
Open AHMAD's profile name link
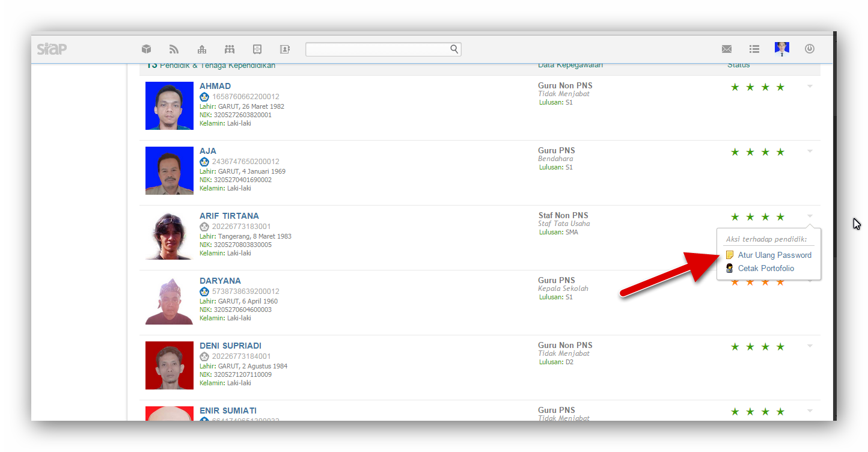click(215, 86)
